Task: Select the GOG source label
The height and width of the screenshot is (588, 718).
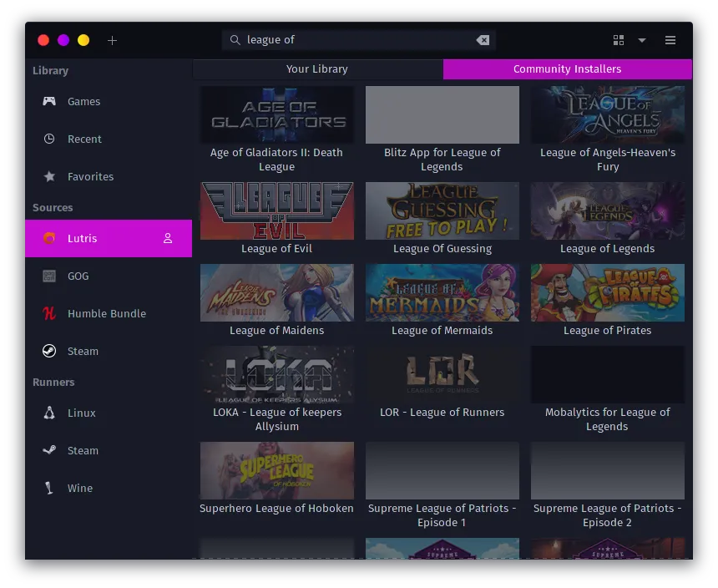Action: [78, 276]
